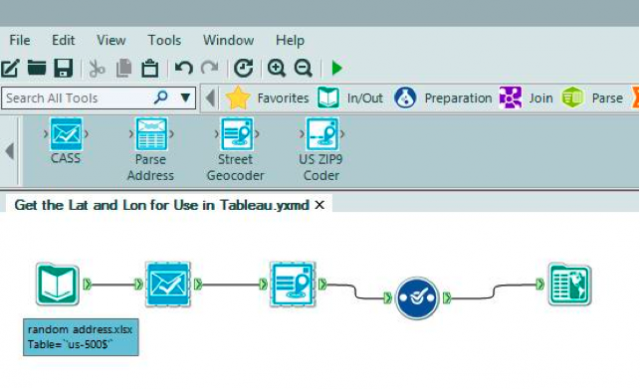Select the Input Data node on canvas
Screen dimensions: 640x389
point(57,285)
